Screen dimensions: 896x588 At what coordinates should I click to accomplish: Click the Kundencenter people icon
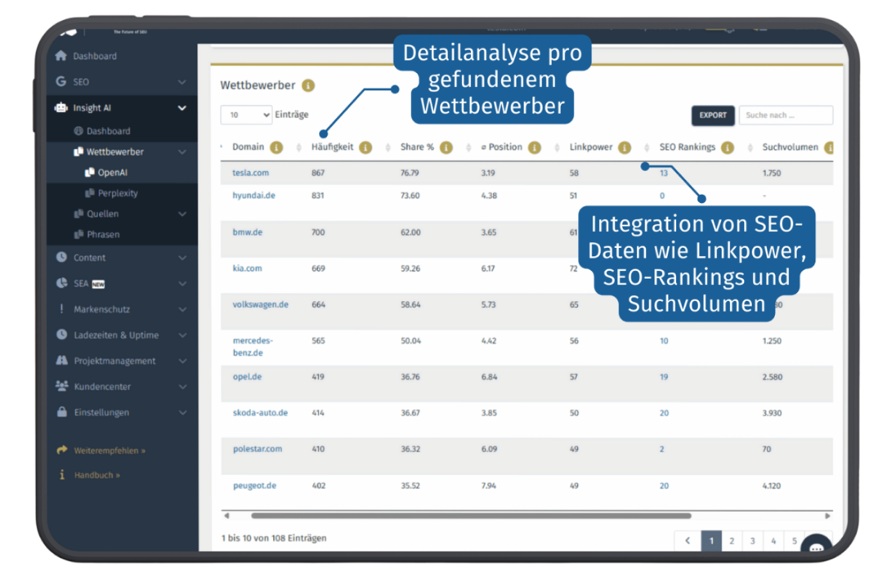click(61, 386)
